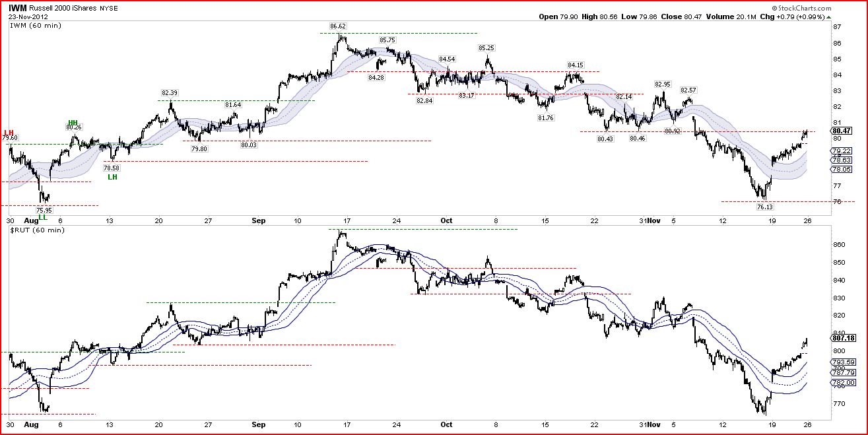Viewport: 868px width, 435px height.
Task: Click the green HH annotation
Action: 73,123
